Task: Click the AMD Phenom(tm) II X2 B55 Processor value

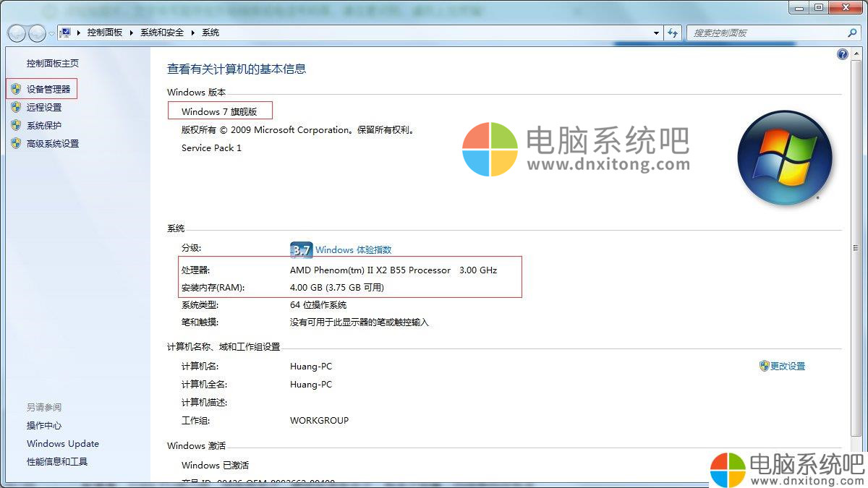Action: (x=370, y=270)
